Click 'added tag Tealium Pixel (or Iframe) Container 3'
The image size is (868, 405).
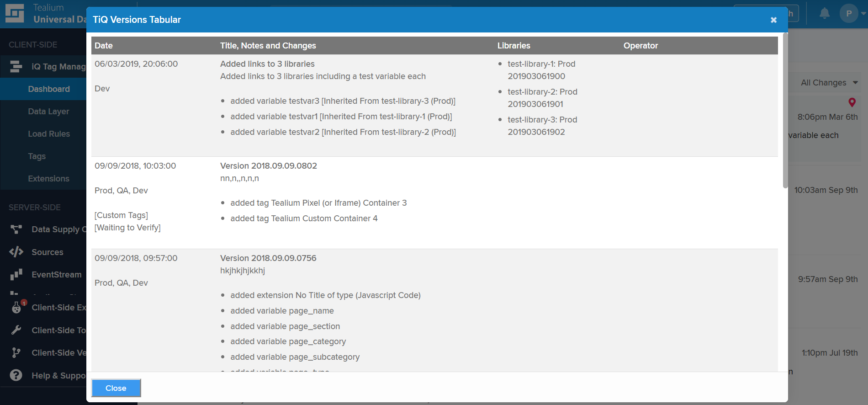tap(318, 203)
